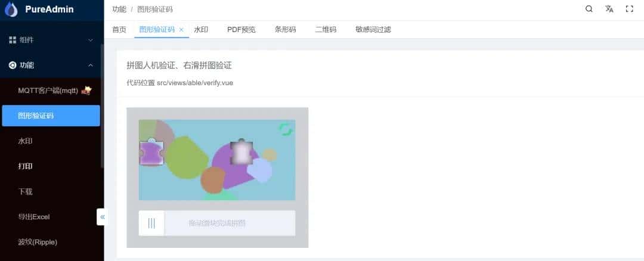Close the 图形验证码 tab
This screenshot has height=261, width=644.
pos(181,30)
